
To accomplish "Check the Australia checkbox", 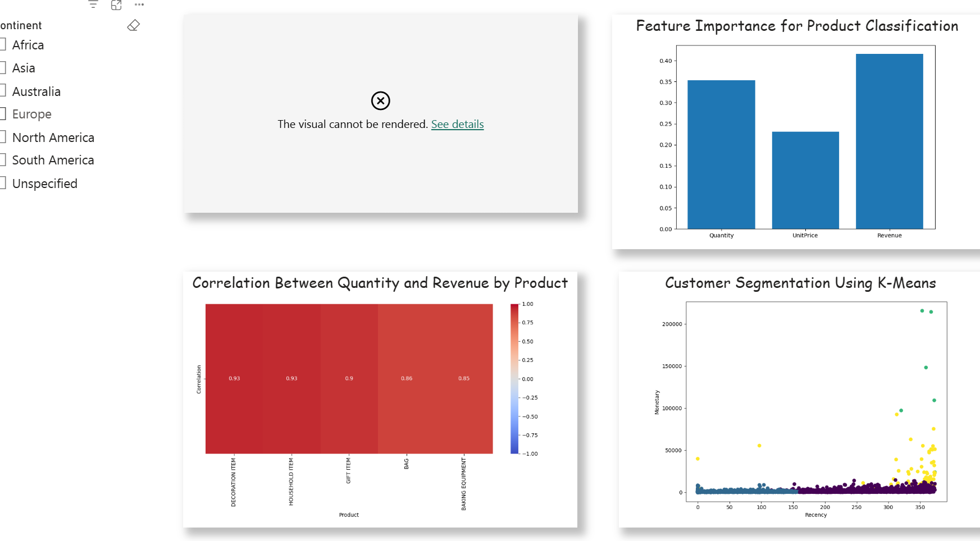I will coord(2,91).
